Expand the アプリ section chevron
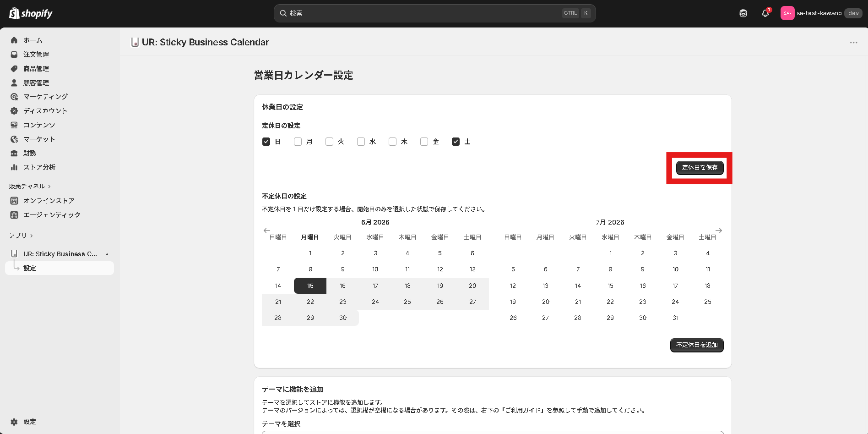Image resolution: width=868 pixels, height=434 pixels. pyautogui.click(x=32, y=236)
